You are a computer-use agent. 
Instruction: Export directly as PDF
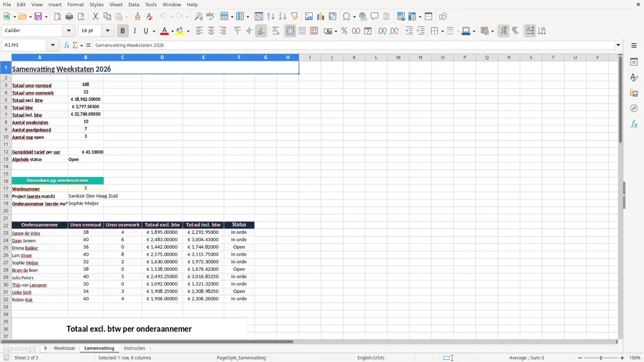pyautogui.click(x=57, y=17)
